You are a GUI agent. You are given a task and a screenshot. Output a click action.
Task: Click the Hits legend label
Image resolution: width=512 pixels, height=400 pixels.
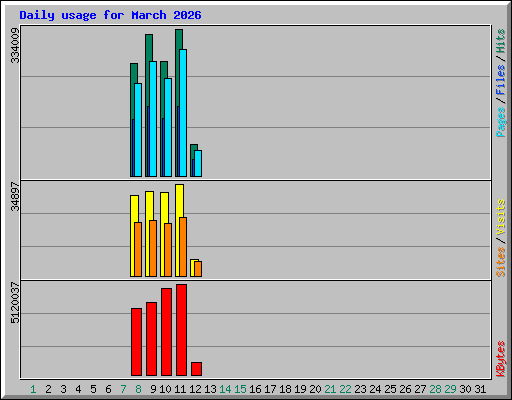click(x=501, y=41)
